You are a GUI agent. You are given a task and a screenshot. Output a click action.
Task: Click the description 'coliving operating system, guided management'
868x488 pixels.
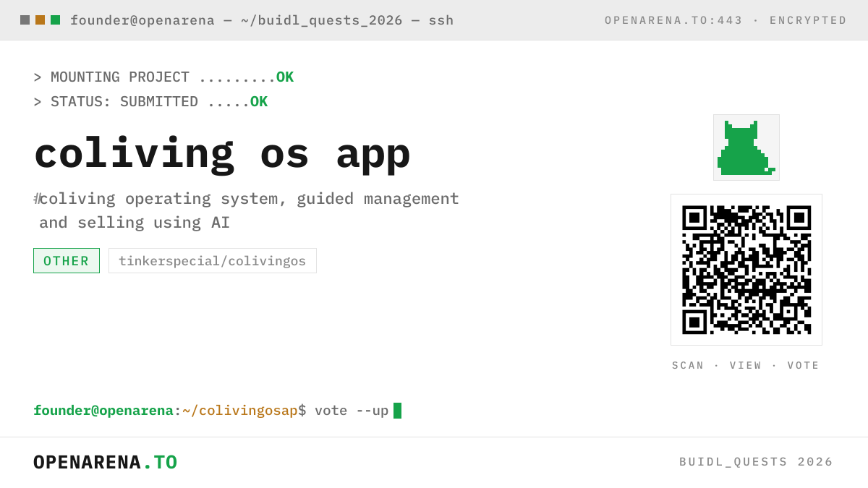pyautogui.click(x=249, y=199)
